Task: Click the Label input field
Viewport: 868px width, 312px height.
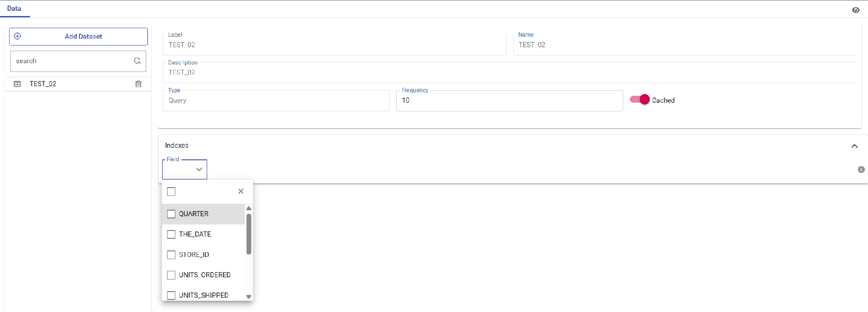Action: pyautogui.click(x=335, y=45)
